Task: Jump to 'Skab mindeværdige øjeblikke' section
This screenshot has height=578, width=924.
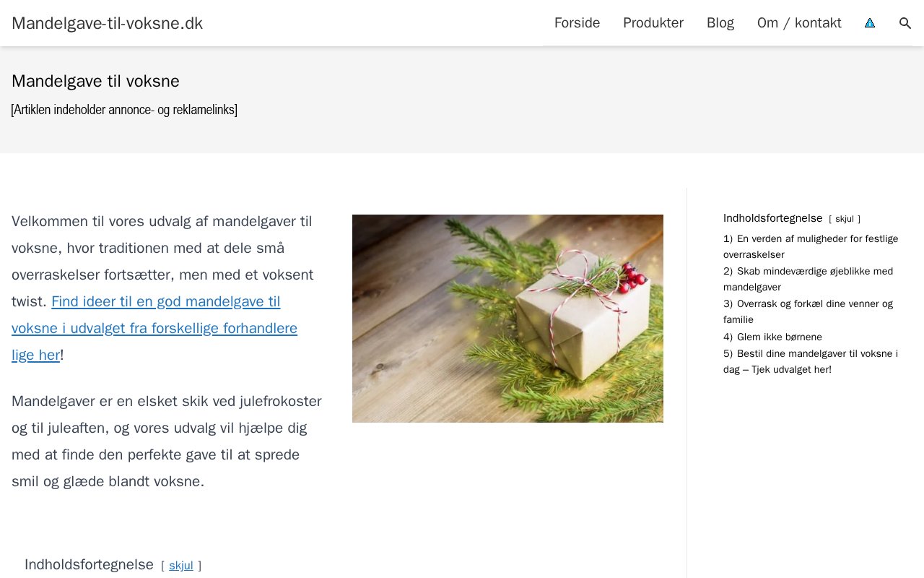Action: pyautogui.click(x=808, y=279)
